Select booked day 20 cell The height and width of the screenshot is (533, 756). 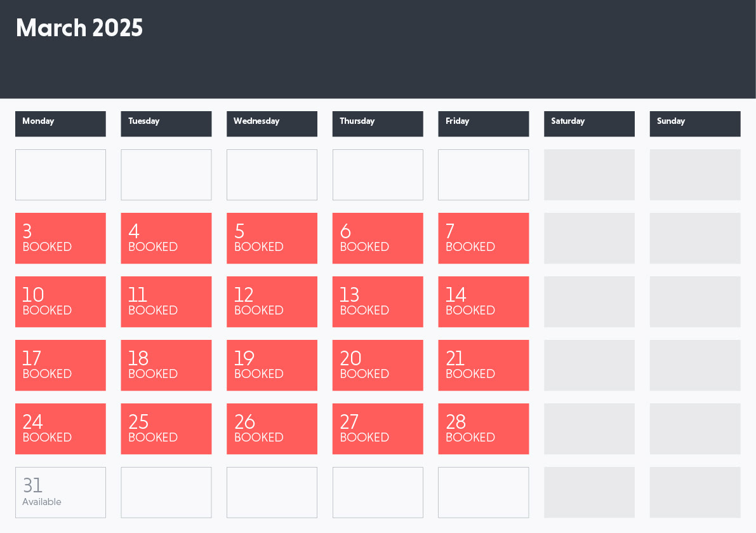[378, 365]
